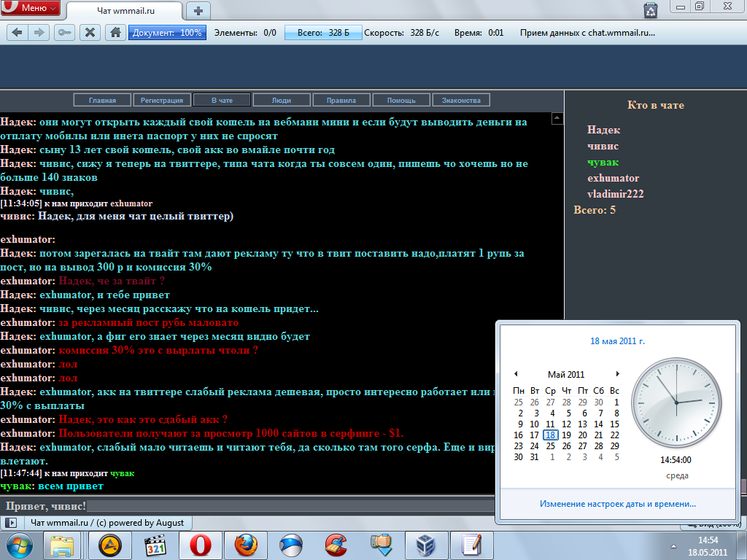
Task: Open the Люди page
Action: point(282,100)
